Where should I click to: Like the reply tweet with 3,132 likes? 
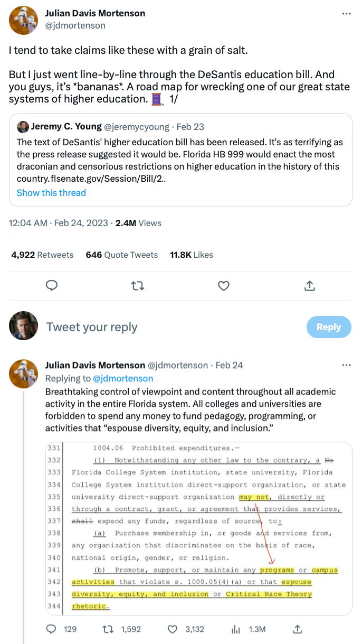pyautogui.click(x=172, y=629)
